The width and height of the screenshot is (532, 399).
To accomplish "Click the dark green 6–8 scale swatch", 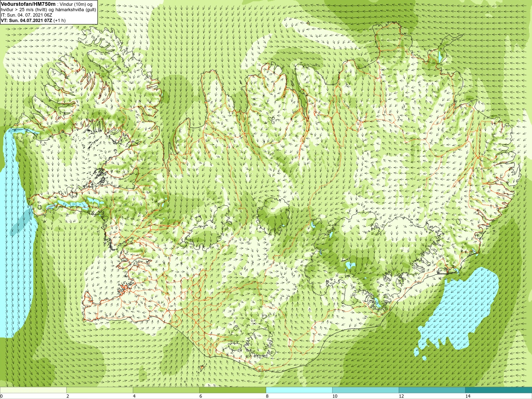I will coord(233,390).
